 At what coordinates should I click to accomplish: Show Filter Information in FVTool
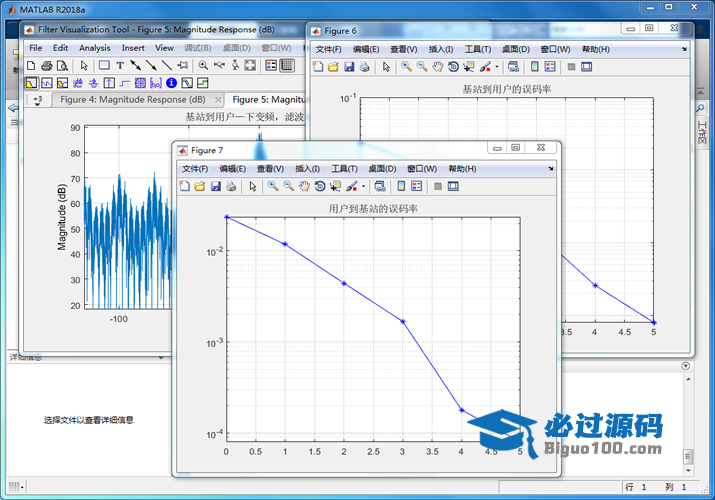[171, 83]
